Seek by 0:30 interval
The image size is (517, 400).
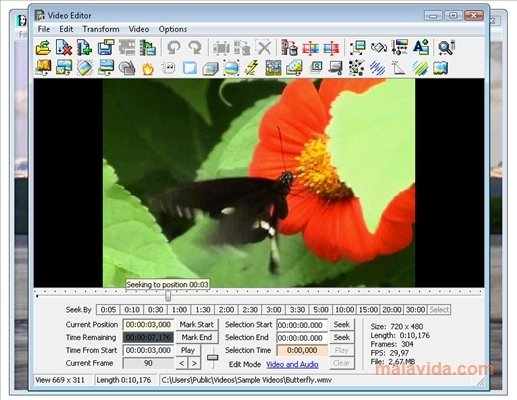(x=156, y=310)
